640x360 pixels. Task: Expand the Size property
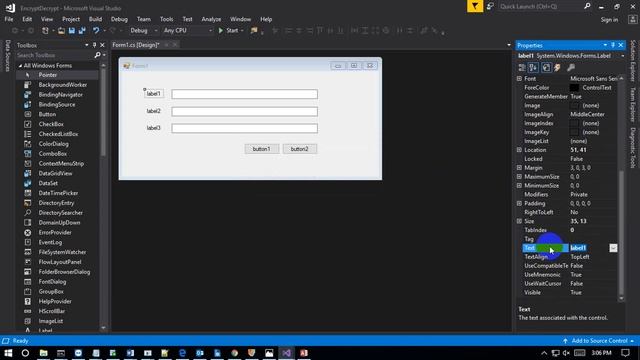[x=519, y=221]
